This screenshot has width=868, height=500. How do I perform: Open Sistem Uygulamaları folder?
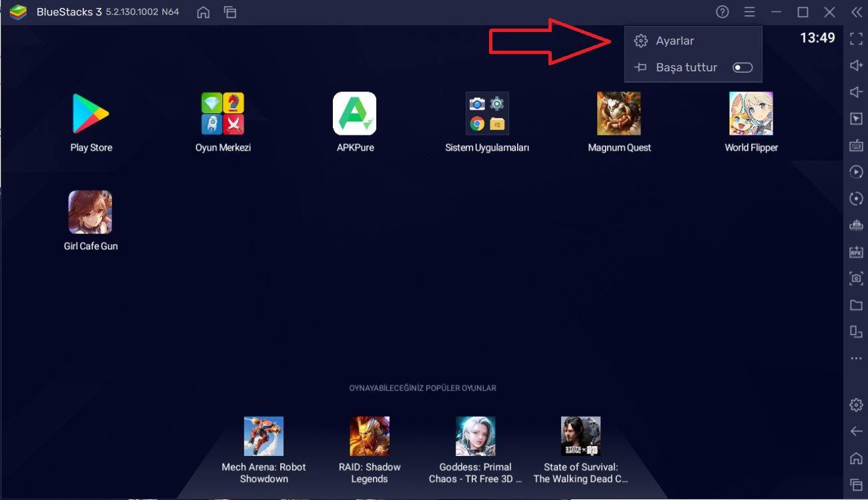tap(487, 114)
